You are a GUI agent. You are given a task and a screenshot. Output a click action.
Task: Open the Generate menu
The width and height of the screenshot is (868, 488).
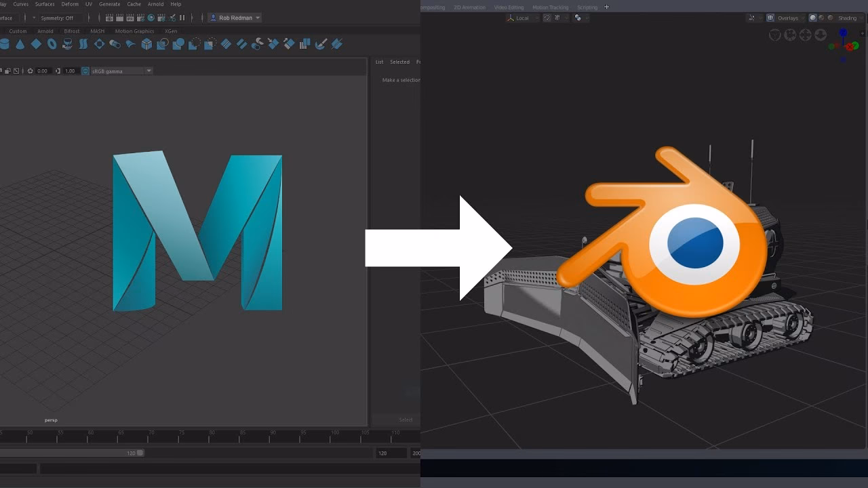[x=110, y=4]
